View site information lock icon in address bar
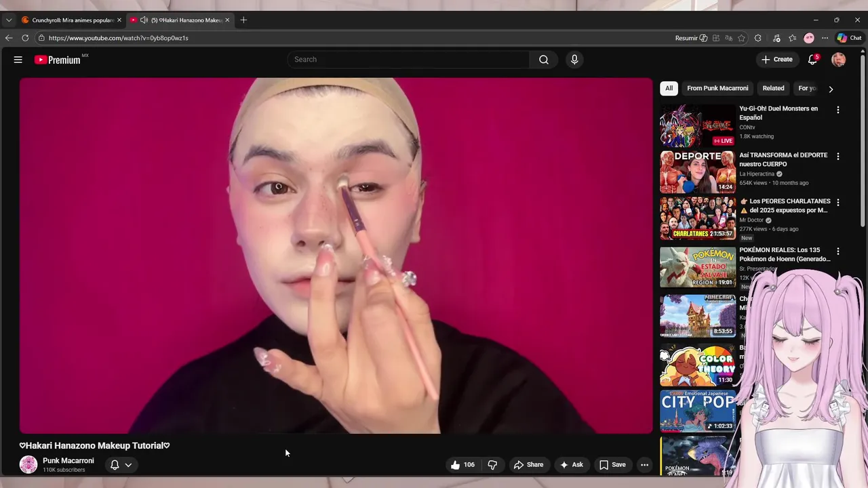 (41, 38)
